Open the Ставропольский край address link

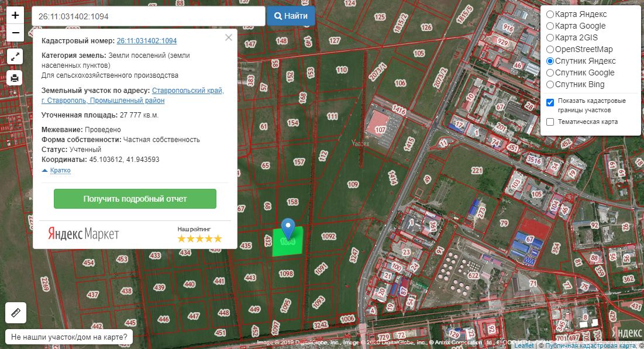coord(187,91)
